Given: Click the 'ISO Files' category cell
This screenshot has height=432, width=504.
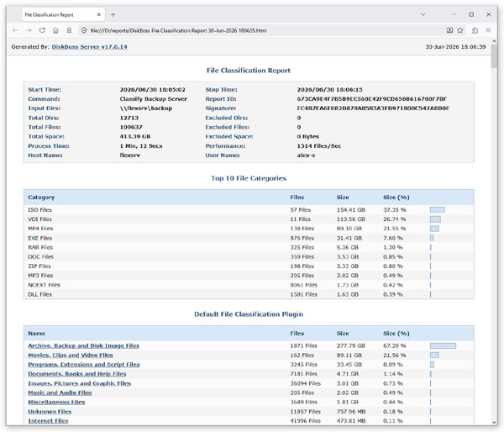Looking at the screenshot, I should point(39,210).
